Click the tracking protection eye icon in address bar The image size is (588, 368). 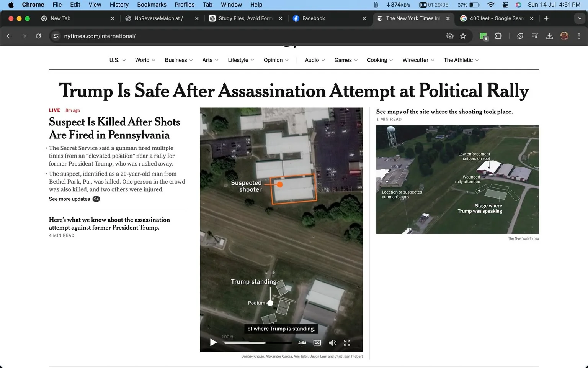(x=450, y=36)
